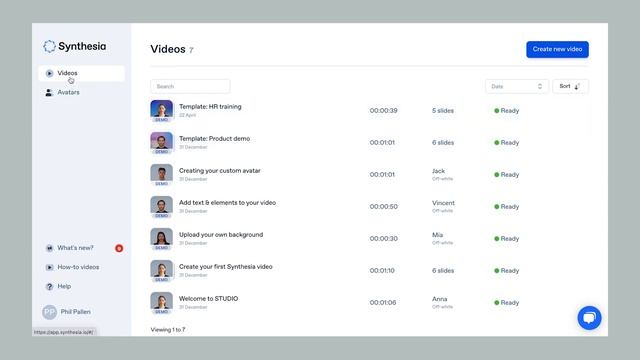The height and width of the screenshot is (360, 640).
Task: Click the 5 slides cell
Action: tap(443, 111)
